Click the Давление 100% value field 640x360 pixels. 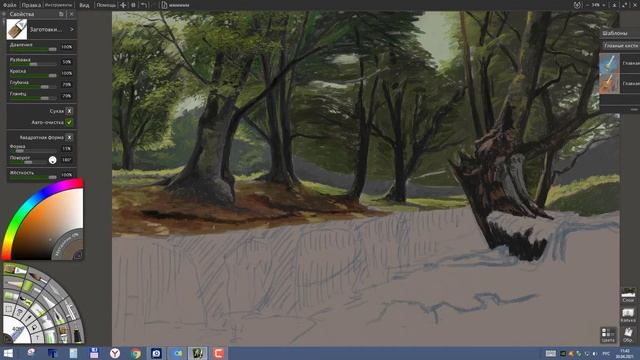pyautogui.click(x=67, y=47)
